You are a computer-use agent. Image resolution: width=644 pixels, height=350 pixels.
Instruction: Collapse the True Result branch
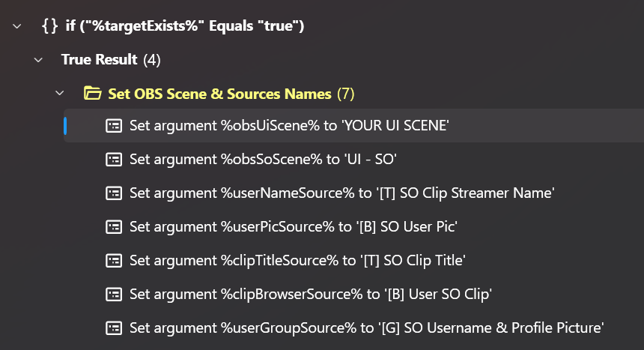pos(38,59)
